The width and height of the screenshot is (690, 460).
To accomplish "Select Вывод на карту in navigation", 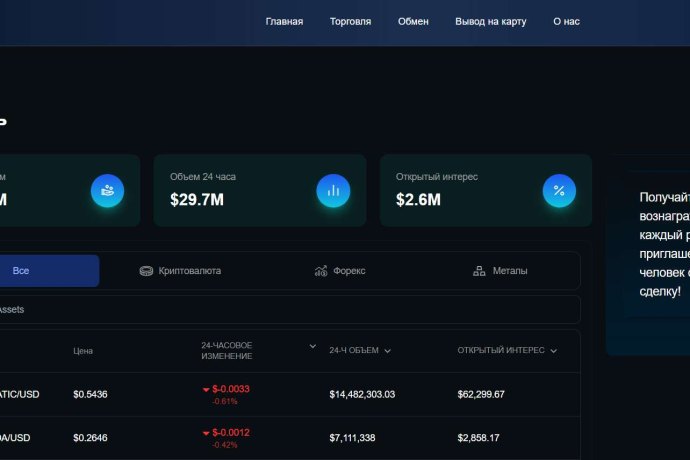I will pyautogui.click(x=491, y=22).
